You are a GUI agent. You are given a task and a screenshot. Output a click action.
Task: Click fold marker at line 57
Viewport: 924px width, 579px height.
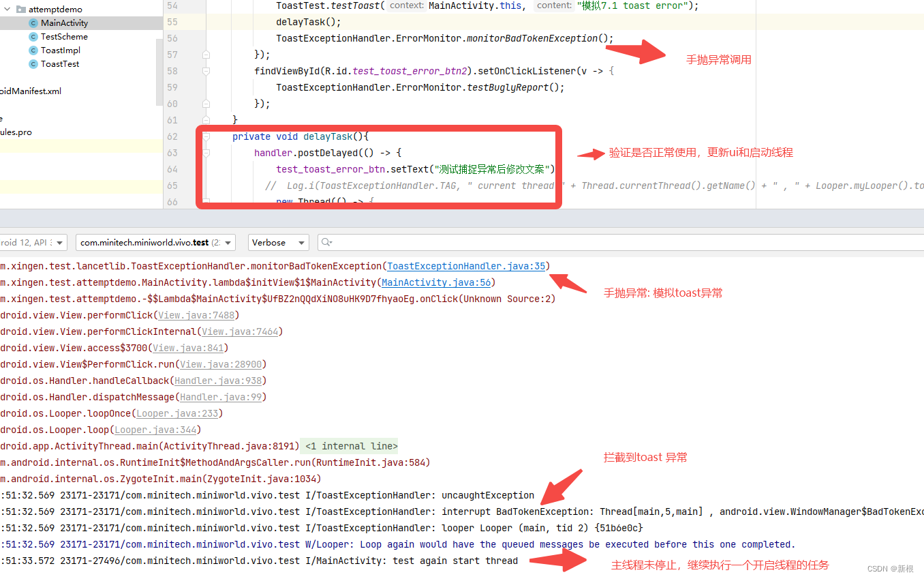click(x=206, y=55)
